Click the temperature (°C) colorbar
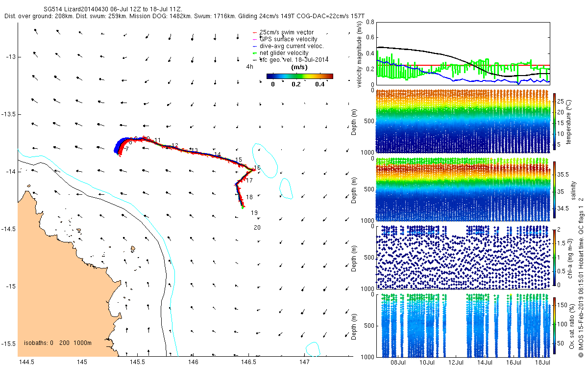This screenshot has height=368, width=588. [554, 121]
